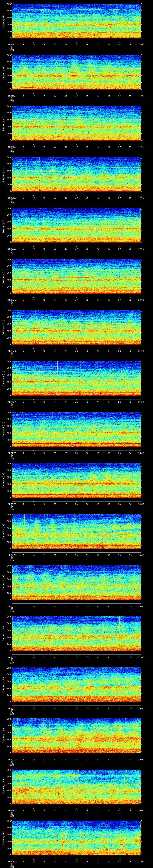Click the 30-second tick under the 21:14:00 panel
Viewport: 153px width, 868px height.
[76, 44]
